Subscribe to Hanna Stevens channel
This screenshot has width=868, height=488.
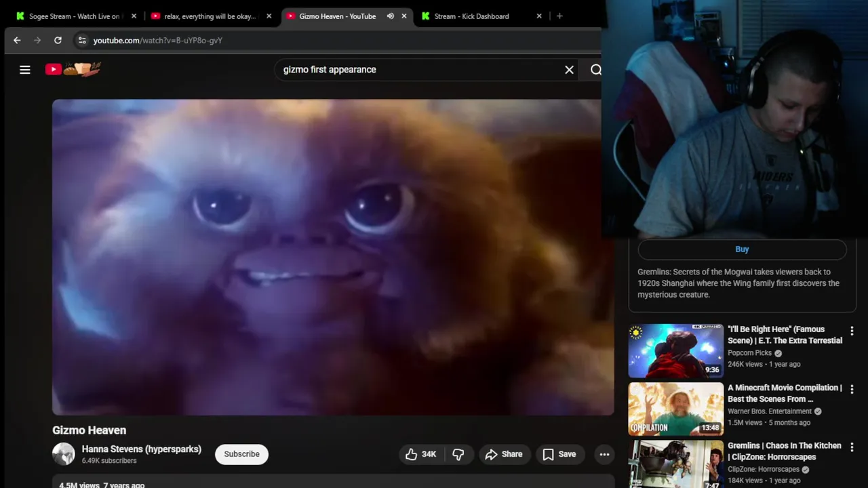(x=242, y=454)
